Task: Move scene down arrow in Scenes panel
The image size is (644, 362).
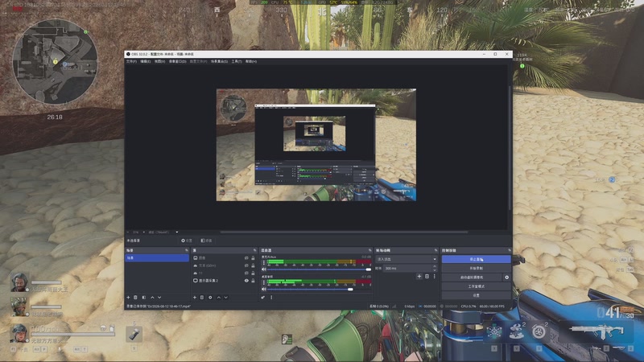Action: tap(159, 297)
